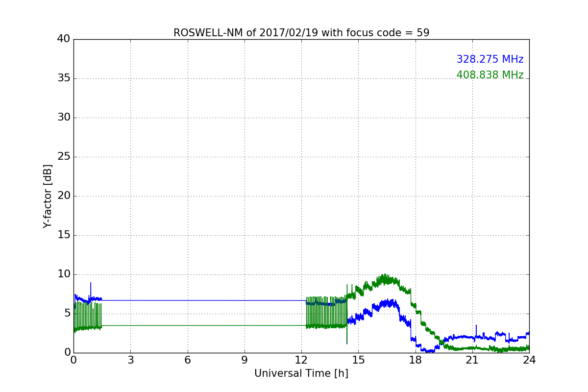Screen dimensions: 588x392
Task: Select the 328.275 MHz legend label
Action: pyautogui.click(x=490, y=59)
